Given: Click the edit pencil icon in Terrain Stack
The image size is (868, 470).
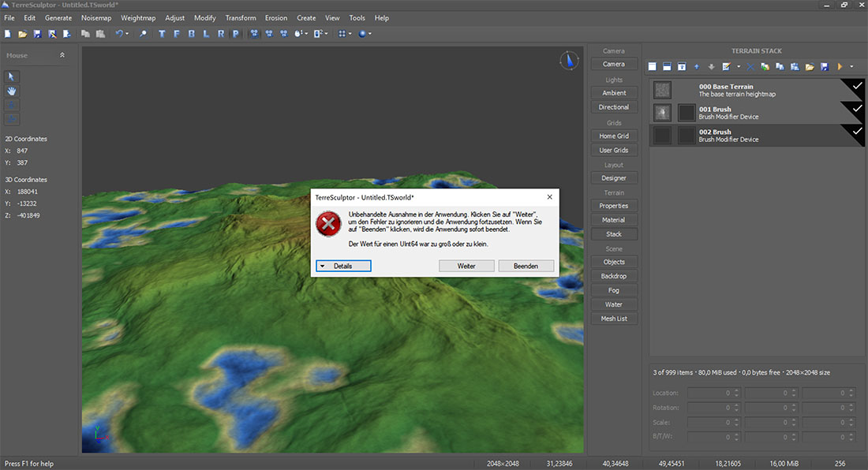Looking at the screenshot, I should 726,66.
